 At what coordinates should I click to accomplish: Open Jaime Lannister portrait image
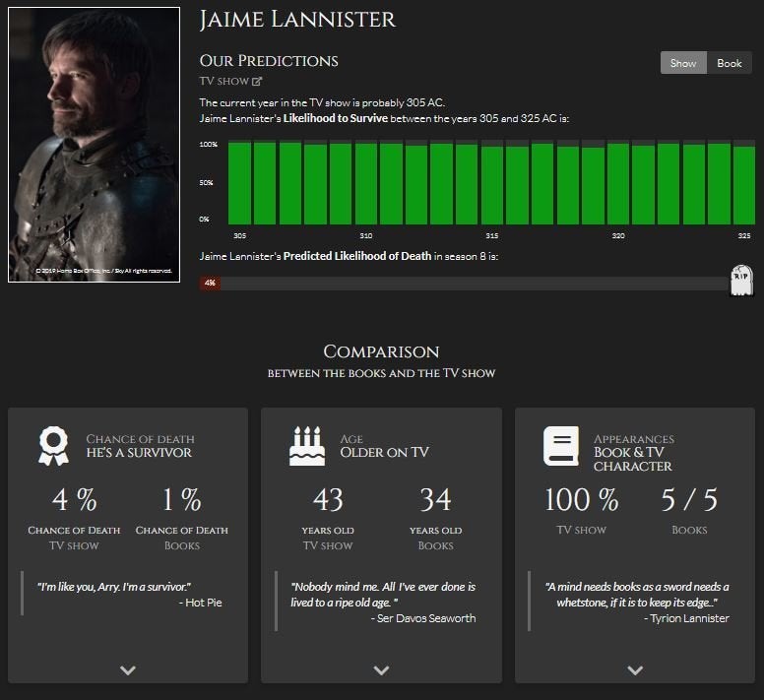point(95,144)
